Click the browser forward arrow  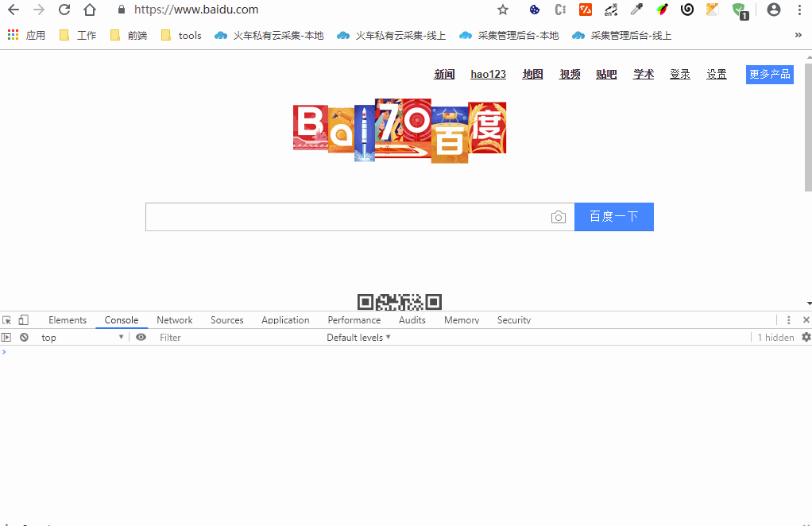click(x=39, y=10)
